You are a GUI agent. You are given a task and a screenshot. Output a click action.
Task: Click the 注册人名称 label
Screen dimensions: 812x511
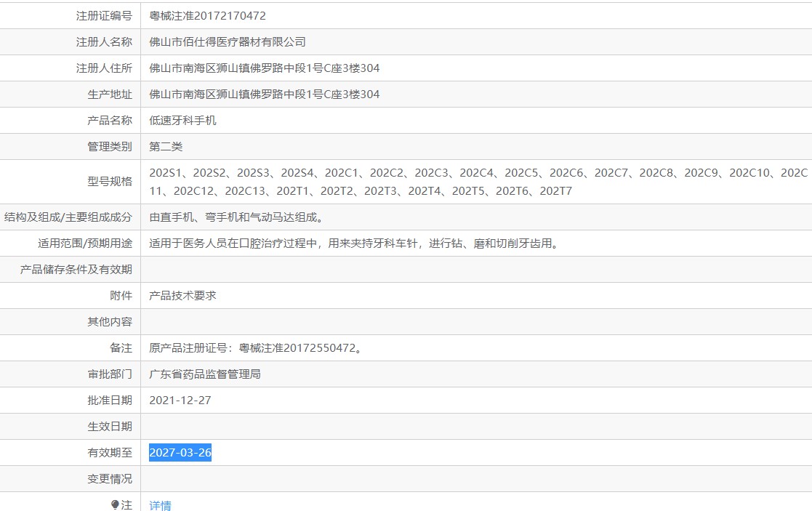coord(104,42)
